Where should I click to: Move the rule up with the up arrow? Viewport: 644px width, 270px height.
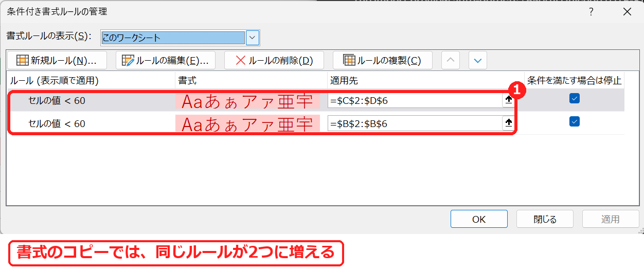(x=451, y=60)
